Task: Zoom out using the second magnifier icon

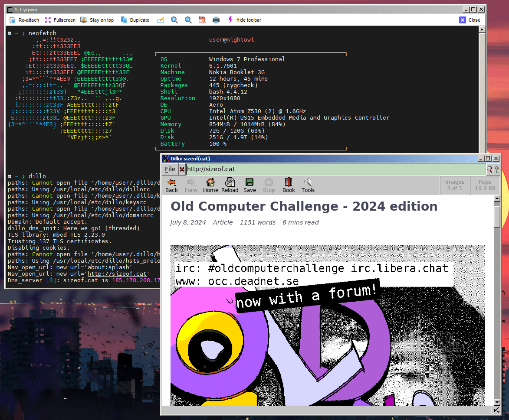Action: tap(187, 20)
